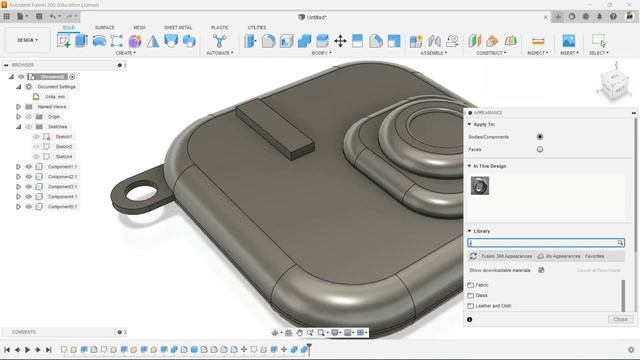Select the Revolve tool
The image size is (640, 360).
(99, 41)
